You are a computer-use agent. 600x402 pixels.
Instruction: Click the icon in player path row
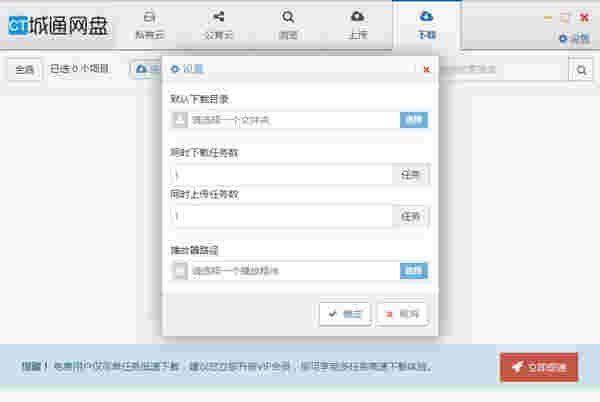pyautogui.click(x=179, y=271)
